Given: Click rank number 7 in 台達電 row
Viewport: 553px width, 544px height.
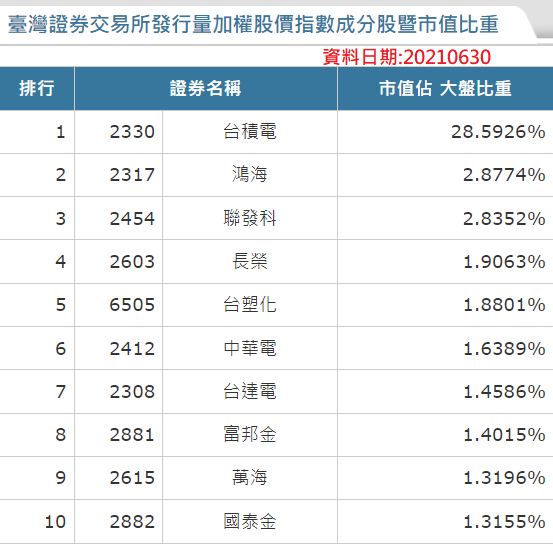Looking at the screenshot, I should point(61,392).
